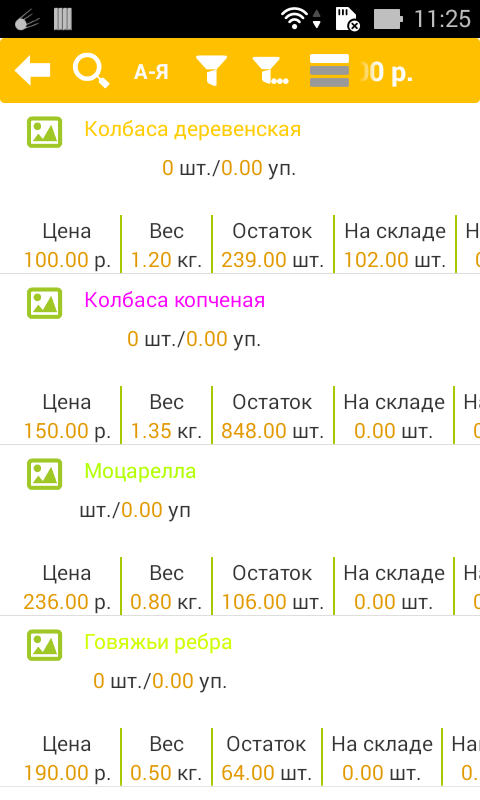Select product Колбаса копченая

(x=175, y=301)
